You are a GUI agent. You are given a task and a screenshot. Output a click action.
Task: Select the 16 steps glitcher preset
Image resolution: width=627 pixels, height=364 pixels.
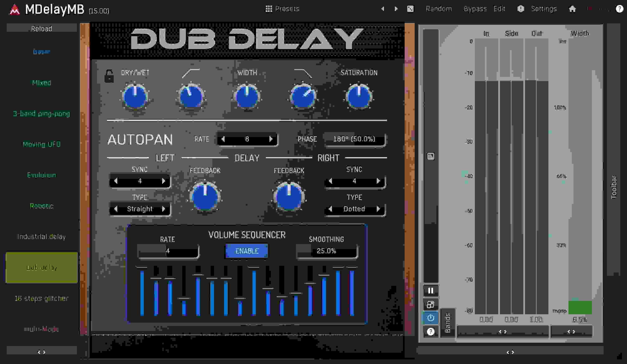41,298
